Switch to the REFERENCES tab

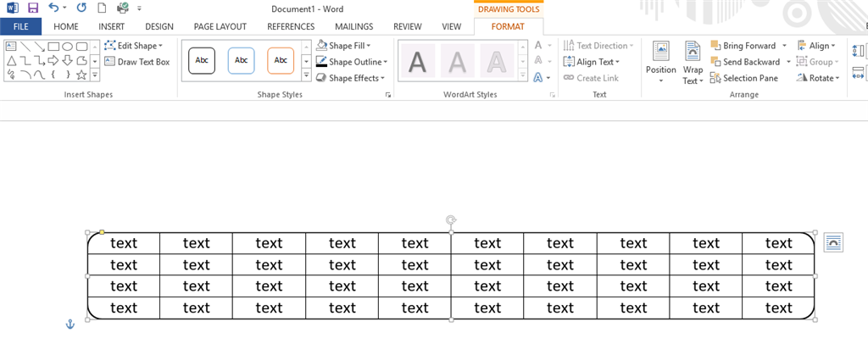pos(291,26)
